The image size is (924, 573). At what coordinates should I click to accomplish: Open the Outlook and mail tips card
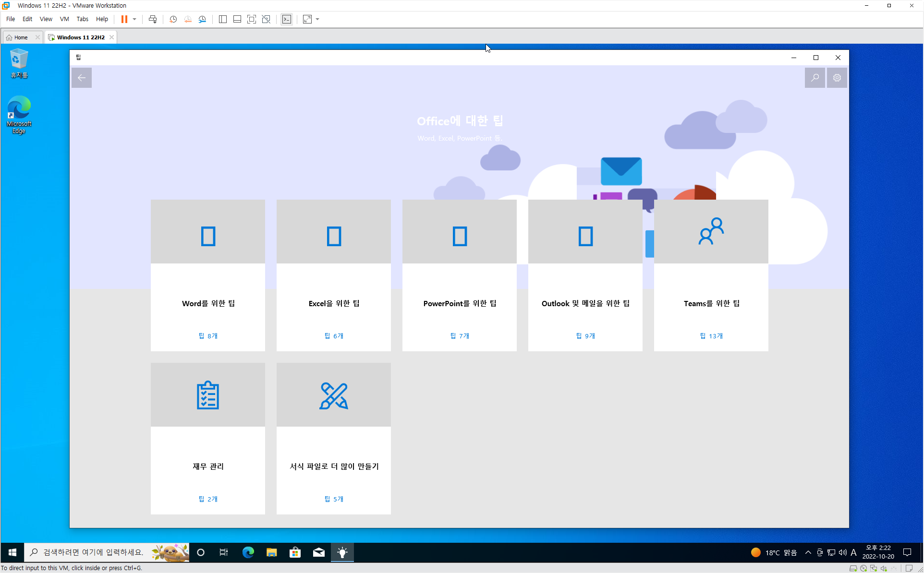point(585,275)
